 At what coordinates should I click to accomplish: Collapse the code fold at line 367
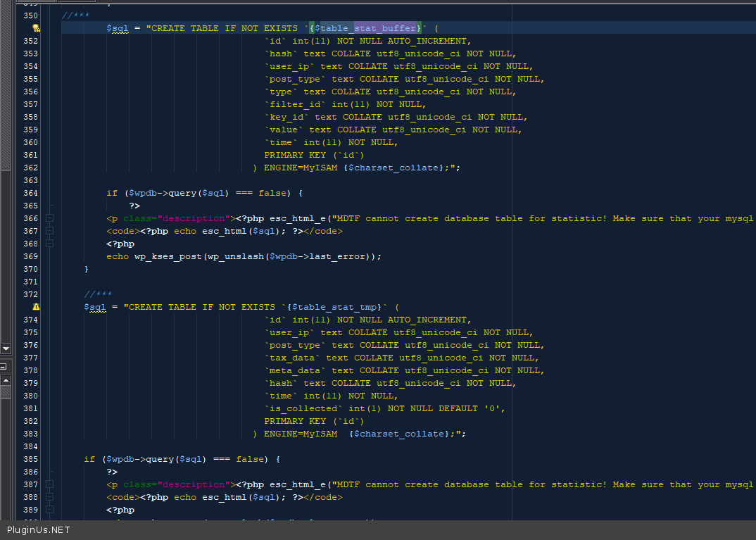coord(49,231)
